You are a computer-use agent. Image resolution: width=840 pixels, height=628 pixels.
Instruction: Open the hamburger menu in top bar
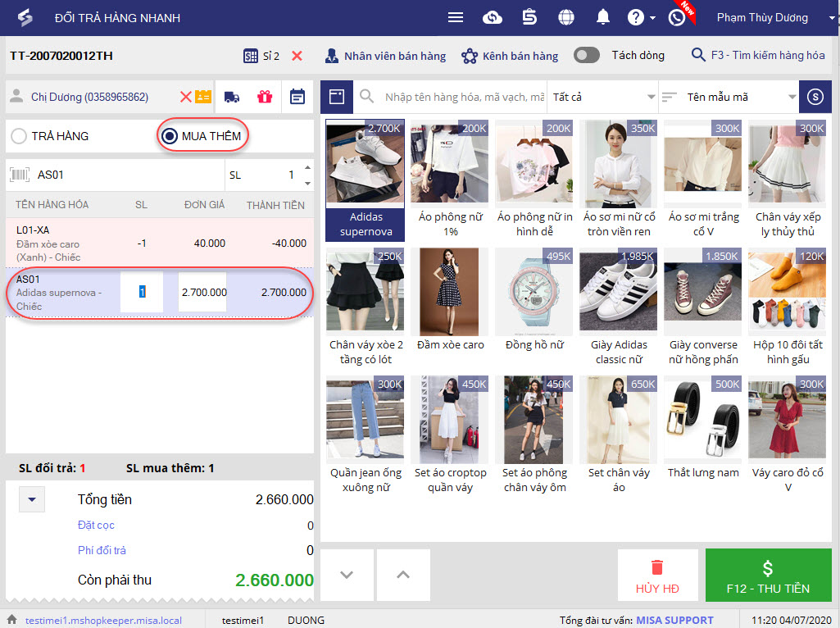(456, 18)
